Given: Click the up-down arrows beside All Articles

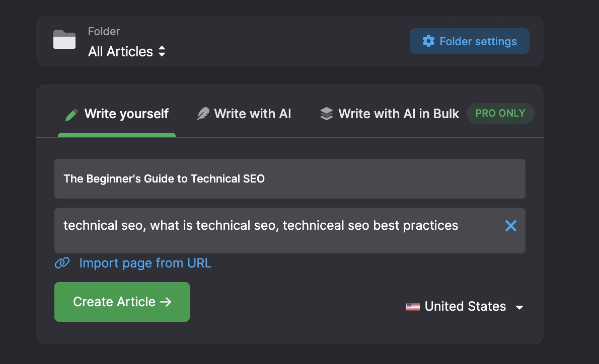Looking at the screenshot, I should 162,51.
